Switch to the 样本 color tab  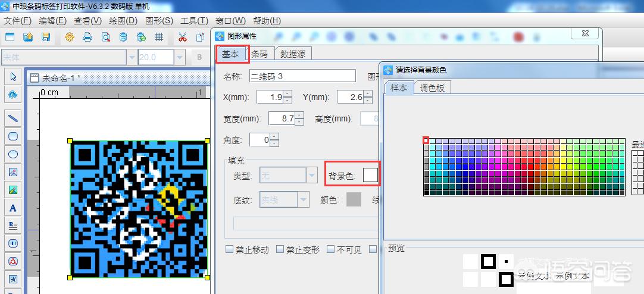tap(399, 88)
